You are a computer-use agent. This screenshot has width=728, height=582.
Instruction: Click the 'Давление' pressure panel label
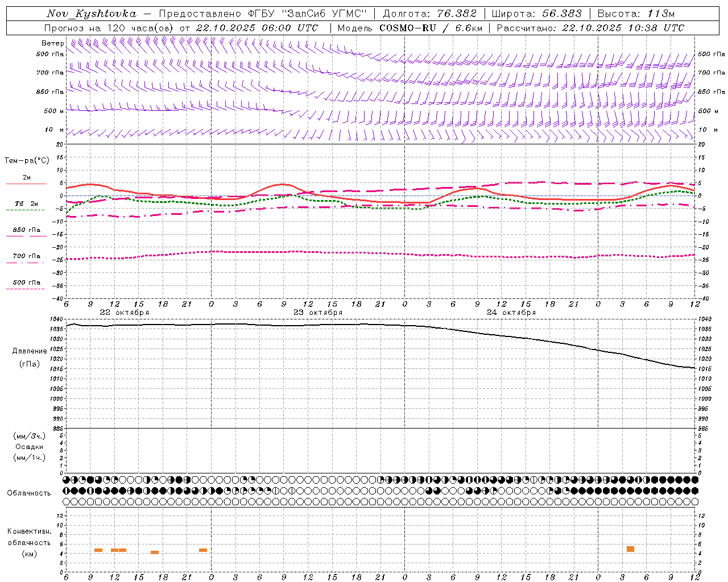point(30,351)
